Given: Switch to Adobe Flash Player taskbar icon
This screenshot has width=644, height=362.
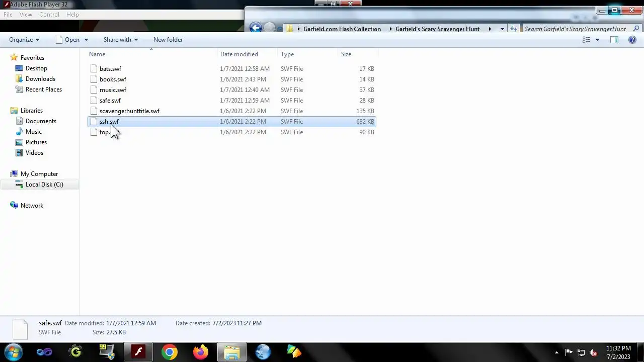Looking at the screenshot, I should point(138,352).
